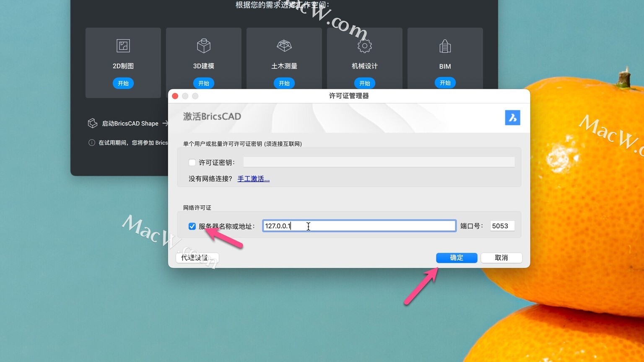The width and height of the screenshot is (644, 362).
Task: Enable the 许可证密钥 checkbox
Action: coord(192,163)
